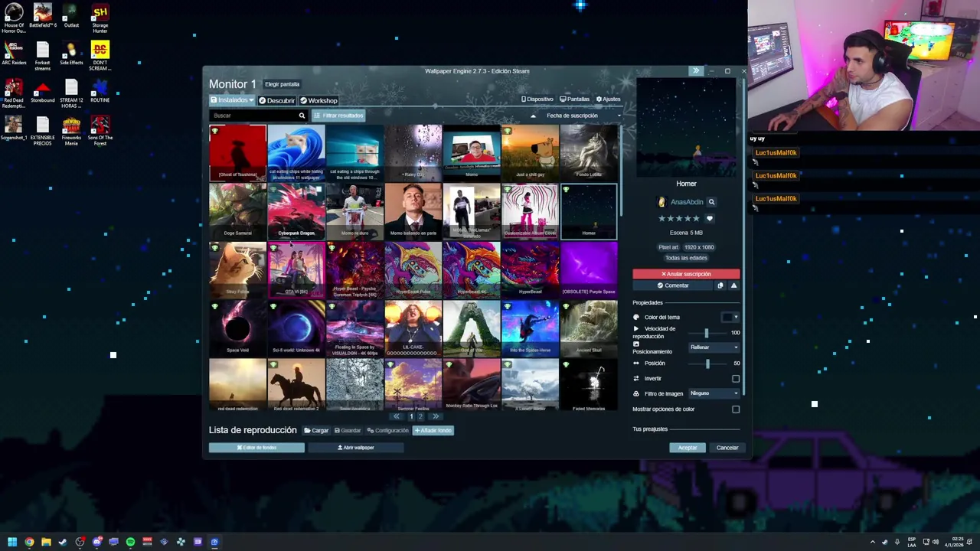Viewport: 980px width, 551px height.
Task: Open Google Chrome from the taskbar
Action: pyautogui.click(x=29, y=542)
